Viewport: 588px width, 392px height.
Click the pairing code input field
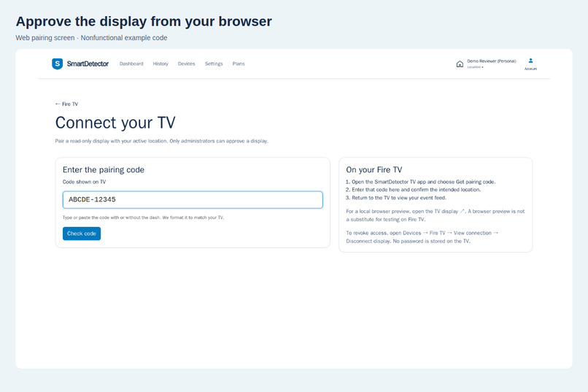[193, 199]
